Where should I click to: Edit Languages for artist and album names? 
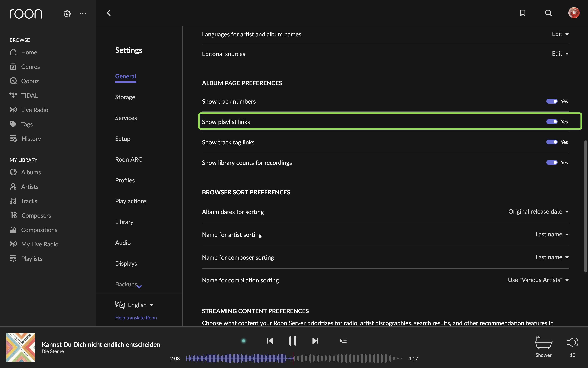(560, 34)
